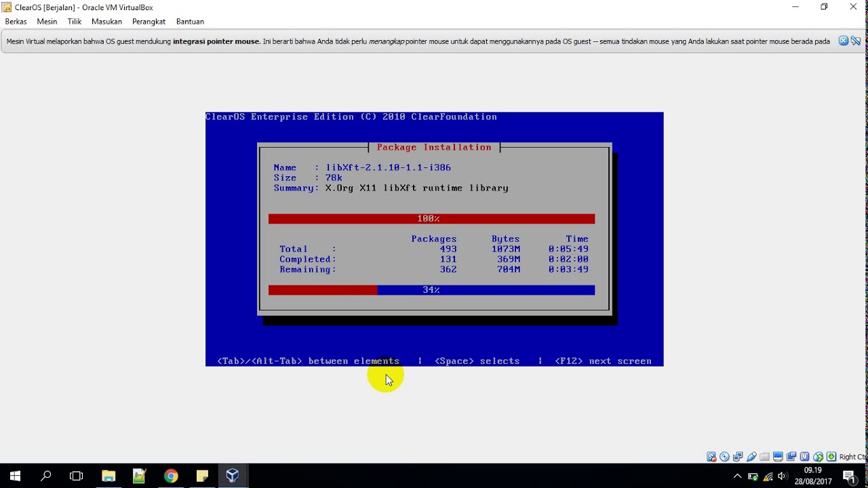The image size is (868, 488).
Task: Click the display settings monitor icon
Action: pos(778,457)
